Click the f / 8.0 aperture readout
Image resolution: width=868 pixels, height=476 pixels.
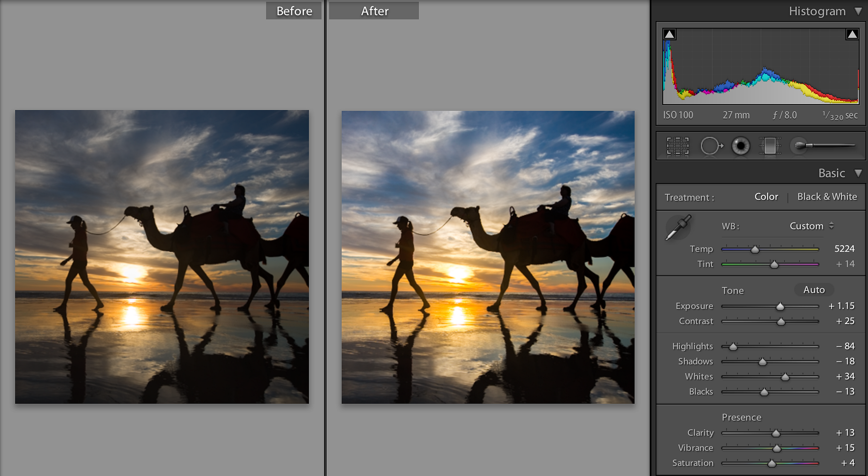pos(785,115)
